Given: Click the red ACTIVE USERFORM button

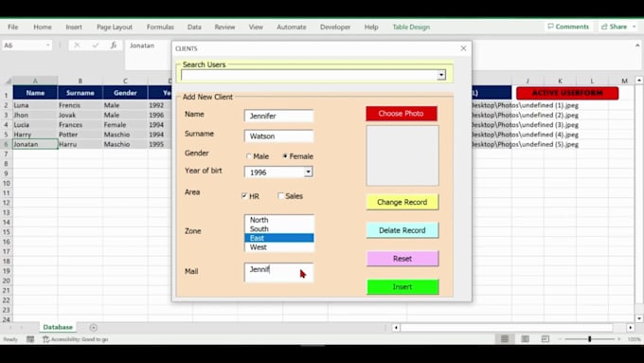Looking at the screenshot, I should coord(567,93).
